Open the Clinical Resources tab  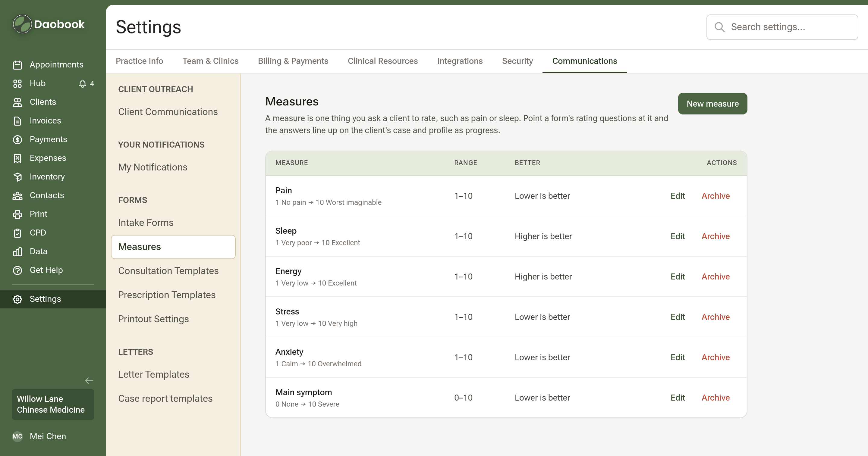[x=383, y=61]
